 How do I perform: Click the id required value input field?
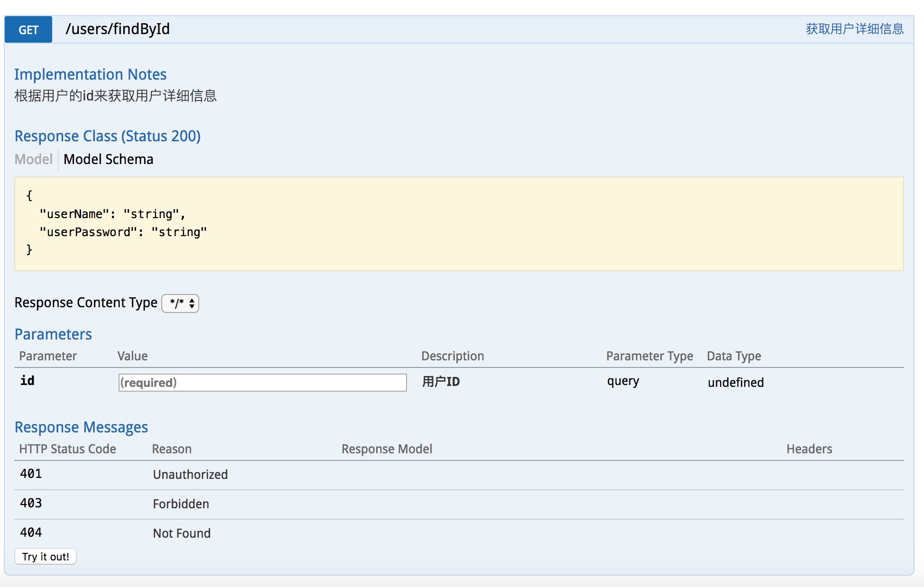(262, 383)
